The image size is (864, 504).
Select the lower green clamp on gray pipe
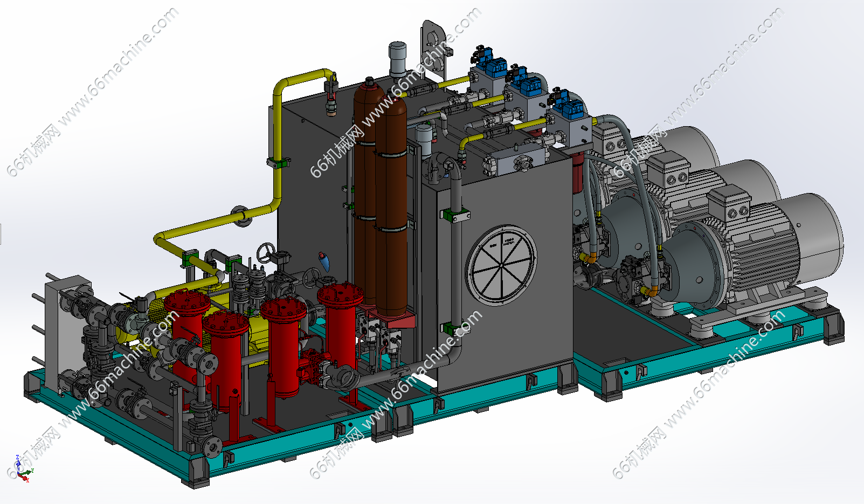(x=453, y=328)
